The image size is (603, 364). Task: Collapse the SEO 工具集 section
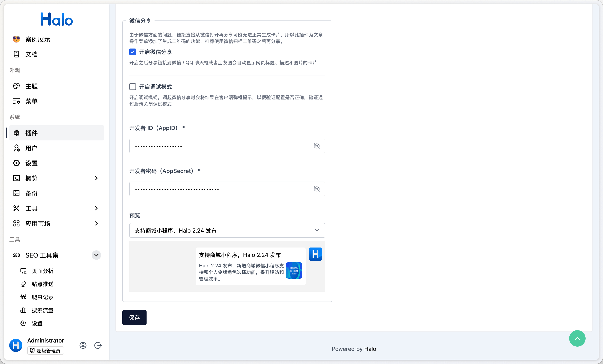[96, 255]
